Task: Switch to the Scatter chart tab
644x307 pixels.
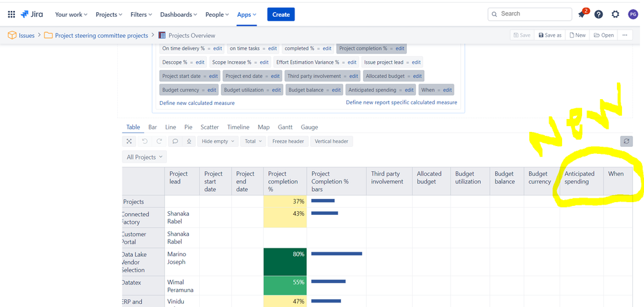Action: [x=210, y=127]
